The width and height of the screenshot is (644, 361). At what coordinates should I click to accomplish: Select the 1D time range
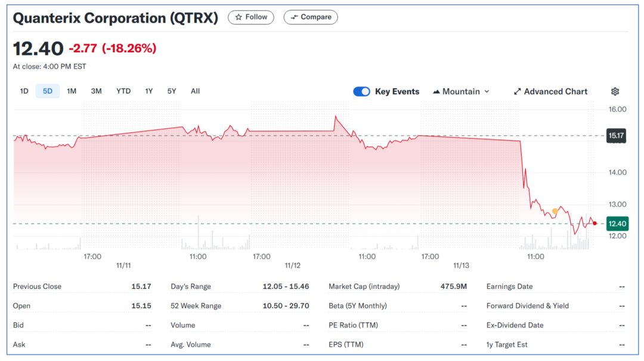tap(24, 91)
